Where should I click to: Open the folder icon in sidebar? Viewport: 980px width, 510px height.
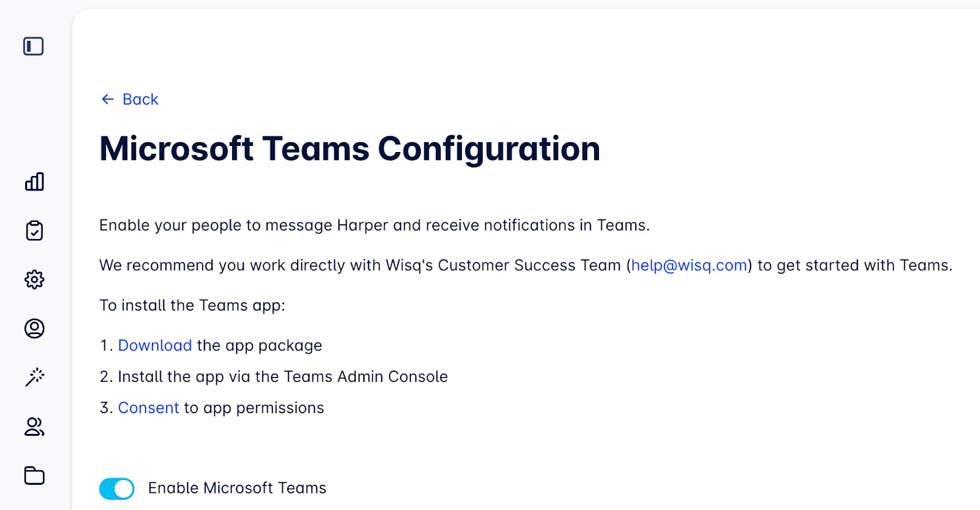[34, 476]
